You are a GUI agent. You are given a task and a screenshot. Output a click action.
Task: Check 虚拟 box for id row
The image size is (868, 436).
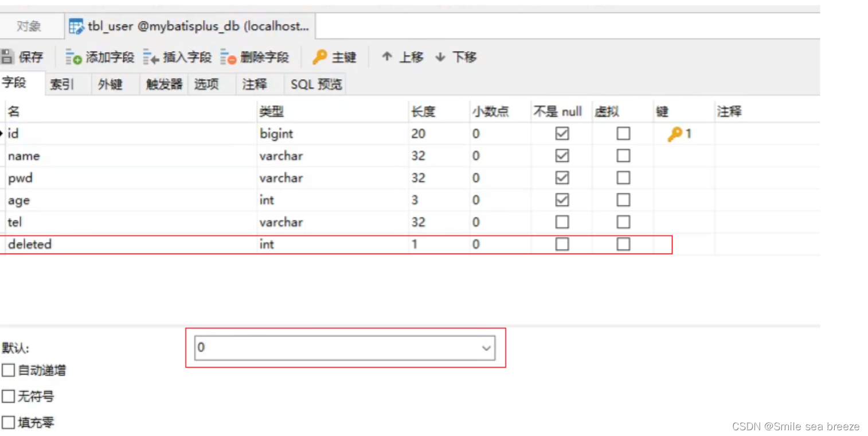point(623,134)
